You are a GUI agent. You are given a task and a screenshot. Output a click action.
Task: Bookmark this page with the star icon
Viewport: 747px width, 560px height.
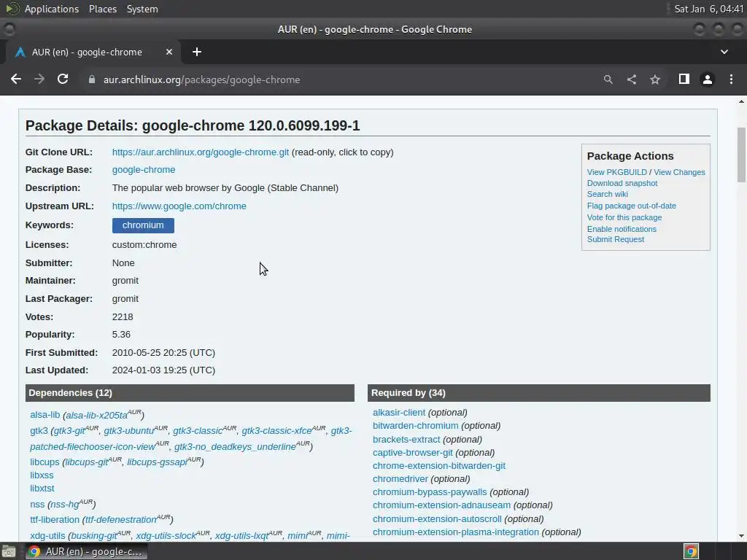coord(655,79)
